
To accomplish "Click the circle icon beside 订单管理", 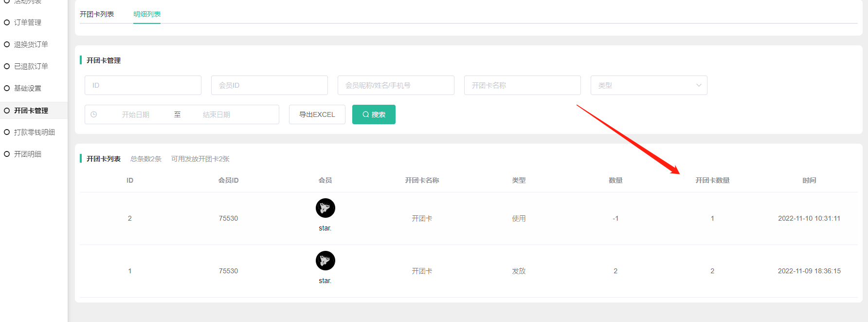I will pyautogui.click(x=7, y=22).
